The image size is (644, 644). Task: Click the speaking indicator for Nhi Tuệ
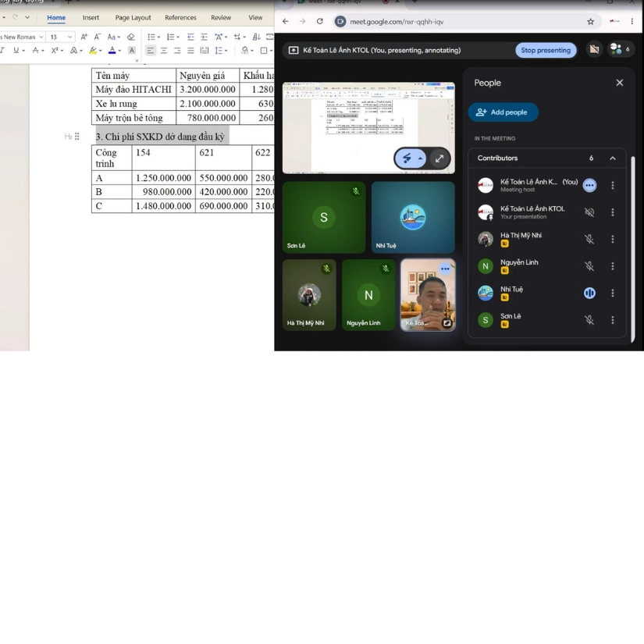pos(589,293)
